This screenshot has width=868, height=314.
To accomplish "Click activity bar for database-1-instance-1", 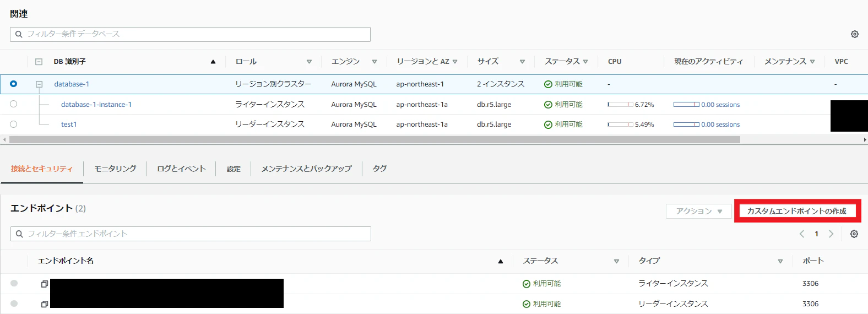I will point(686,105).
